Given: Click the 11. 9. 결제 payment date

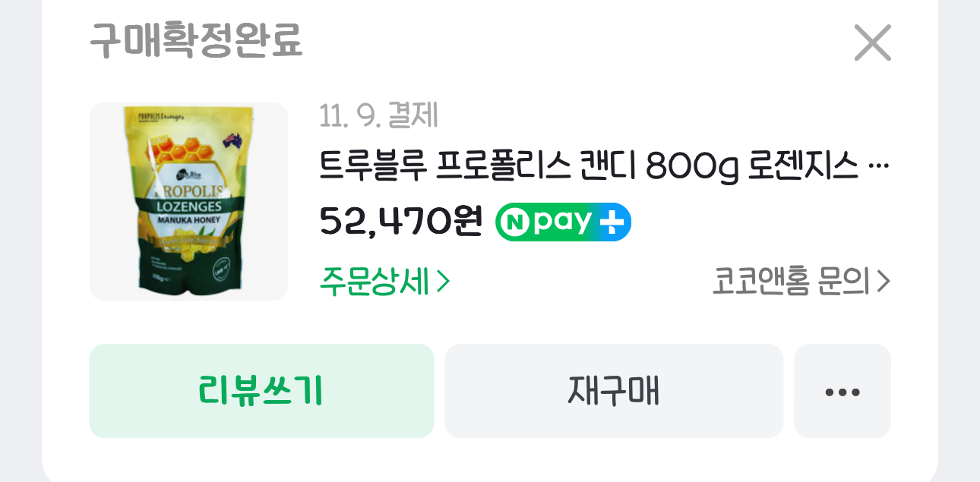Looking at the screenshot, I should pyautogui.click(x=378, y=116).
